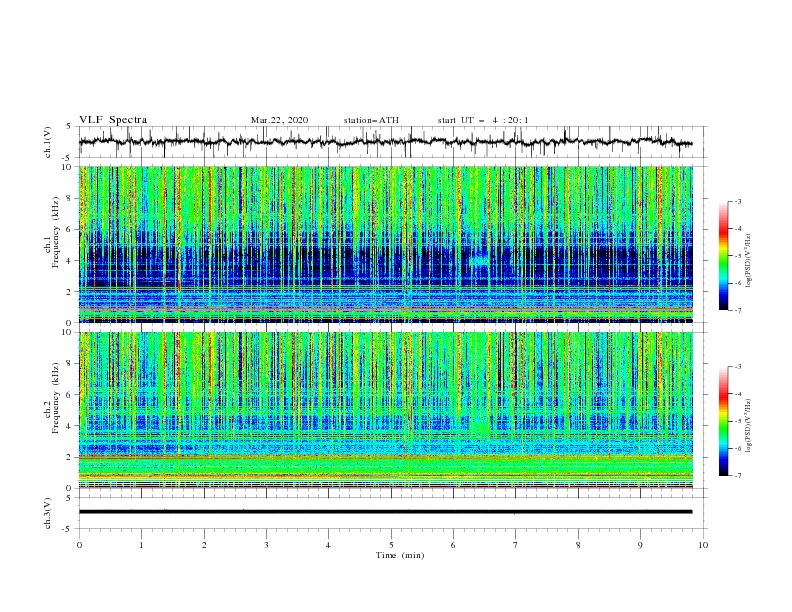The height and width of the screenshot is (612, 792).
Task: Click the ch.1 spectrogram panel
Action: 386,244
